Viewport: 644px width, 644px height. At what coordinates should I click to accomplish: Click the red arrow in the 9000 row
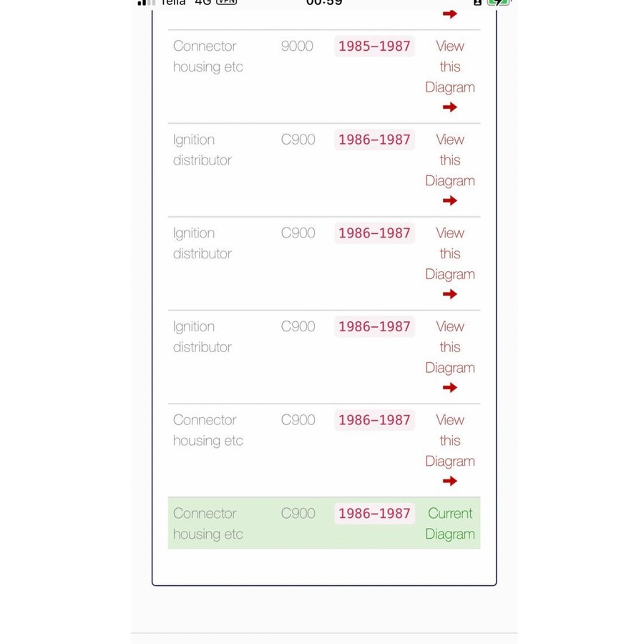449,107
